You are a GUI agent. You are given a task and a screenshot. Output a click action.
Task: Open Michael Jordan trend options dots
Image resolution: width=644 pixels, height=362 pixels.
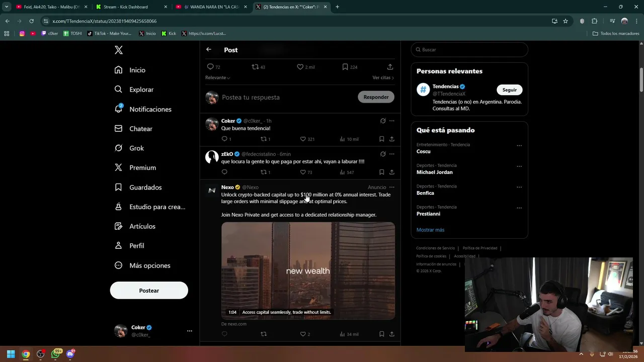519,166
